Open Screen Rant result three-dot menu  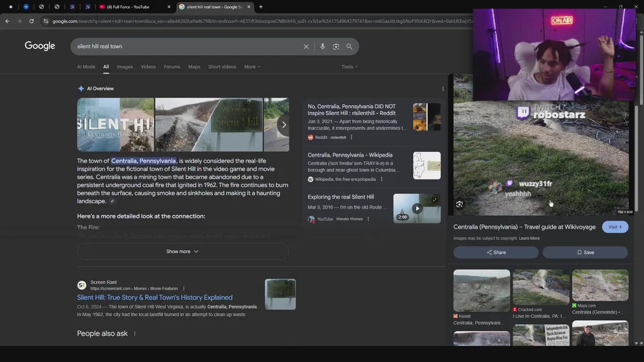click(184, 289)
